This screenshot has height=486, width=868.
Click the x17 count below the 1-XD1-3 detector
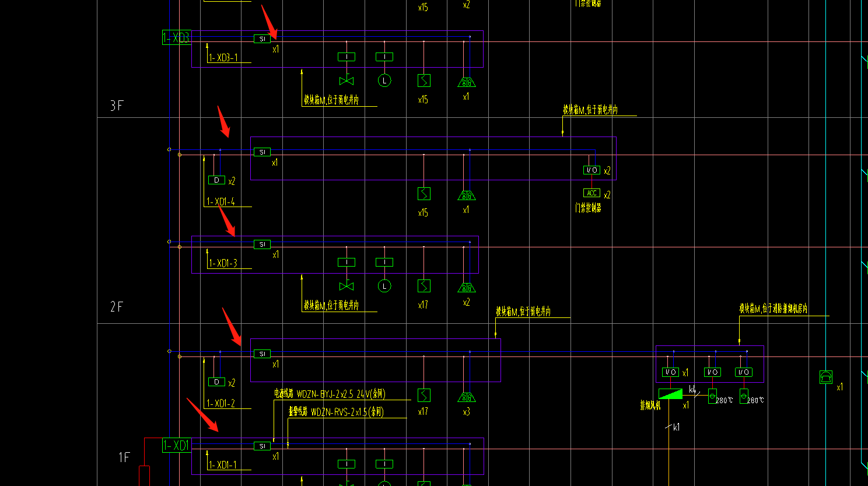coord(423,305)
